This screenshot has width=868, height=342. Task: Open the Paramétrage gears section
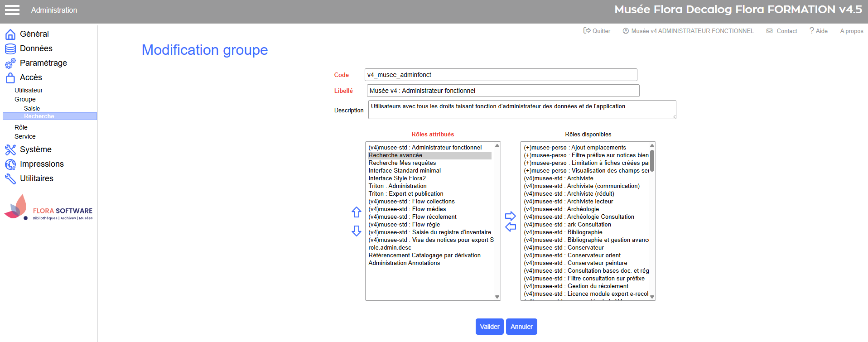[43, 63]
